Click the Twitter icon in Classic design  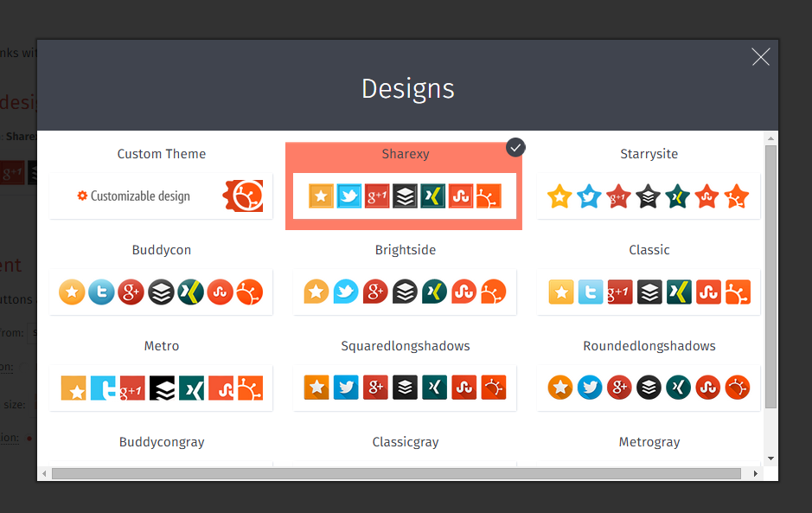click(591, 292)
